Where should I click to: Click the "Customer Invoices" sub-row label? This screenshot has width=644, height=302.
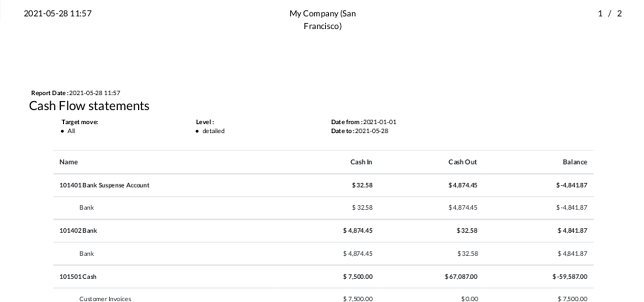pyautogui.click(x=105, y=299)
